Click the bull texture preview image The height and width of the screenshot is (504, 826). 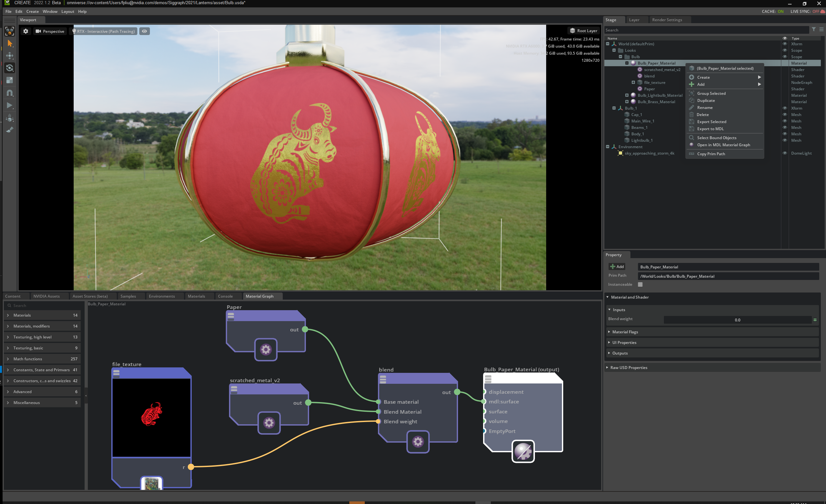151,418
